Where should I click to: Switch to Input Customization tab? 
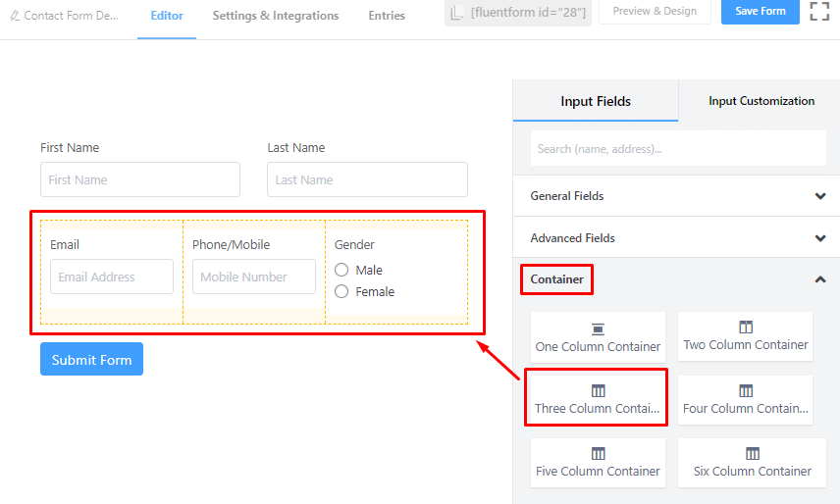pos(761,101)
